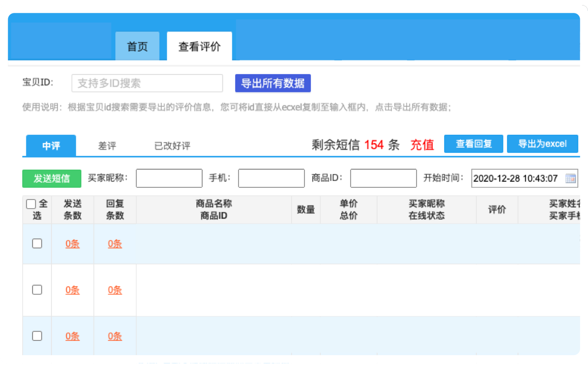Check the second row's checkbox
This screenshot has height=368, width=588.
point(37,290)
